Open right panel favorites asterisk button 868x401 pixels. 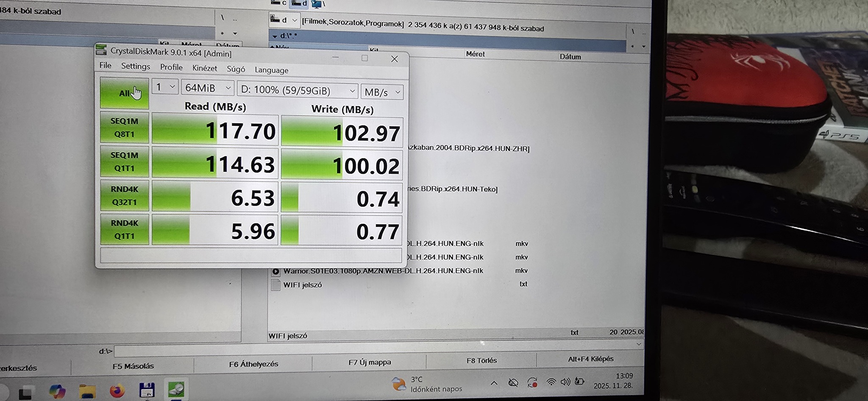pos(633,46)
